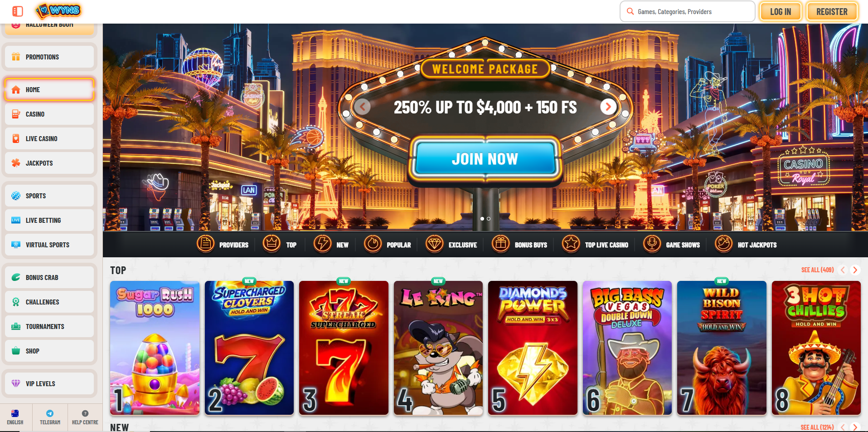Screen dimensions: 868x432
Task: Collapse the sidebar with the panel icon
Action: tap(18, 11)
